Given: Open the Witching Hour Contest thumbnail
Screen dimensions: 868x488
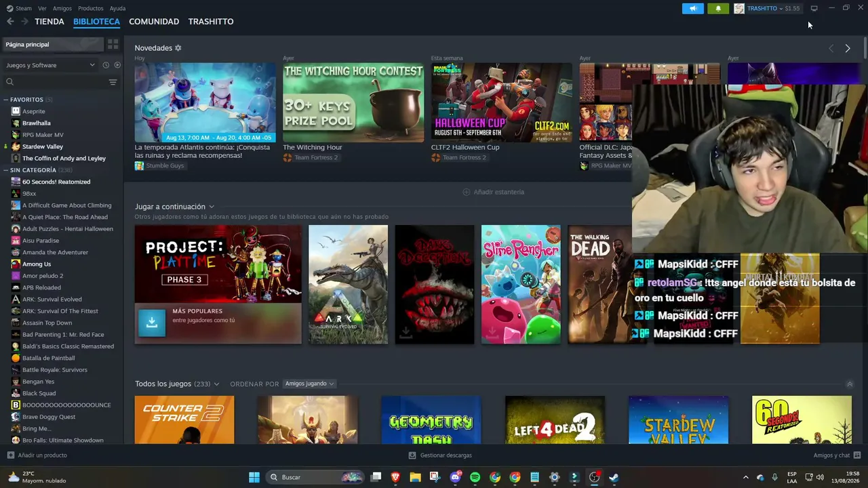Looking at the screenshot, I should pos(353,102).
